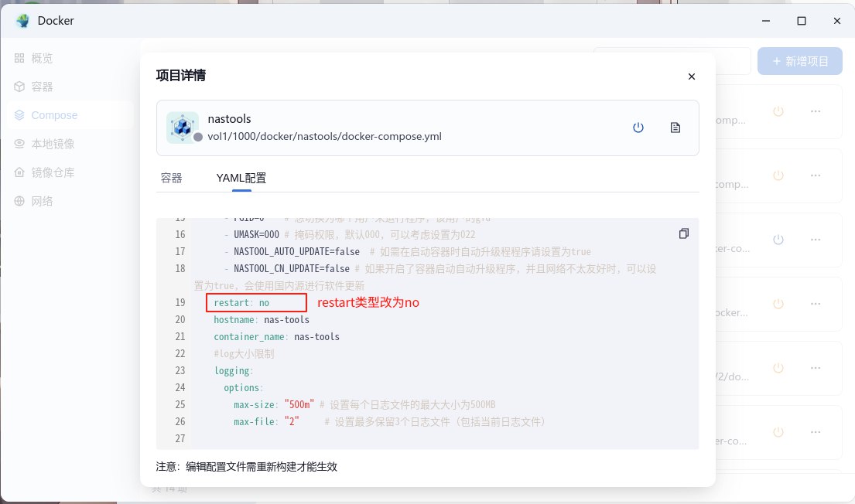Click the "options:" key in the YAML

click(x=243, y=387)
